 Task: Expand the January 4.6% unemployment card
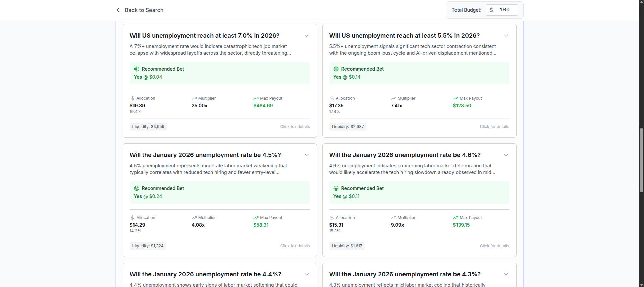coord(506,155)
